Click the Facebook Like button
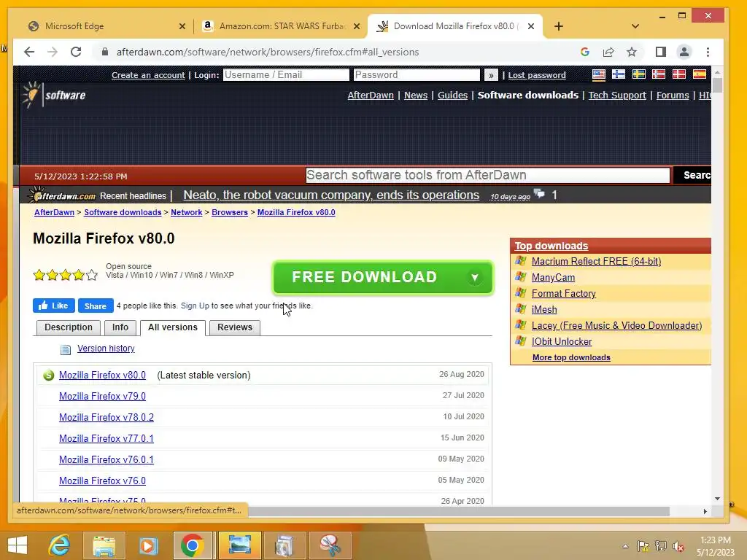 [54, 306]
